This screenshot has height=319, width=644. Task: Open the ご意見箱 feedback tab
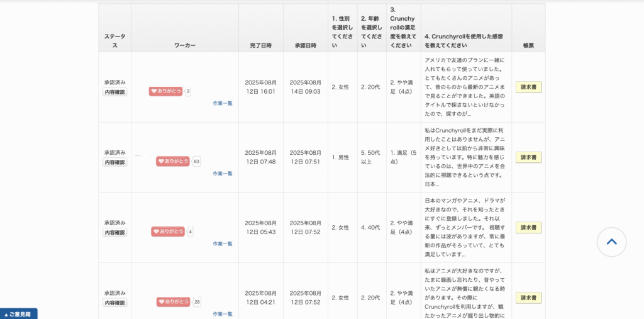tap(18, 314)
